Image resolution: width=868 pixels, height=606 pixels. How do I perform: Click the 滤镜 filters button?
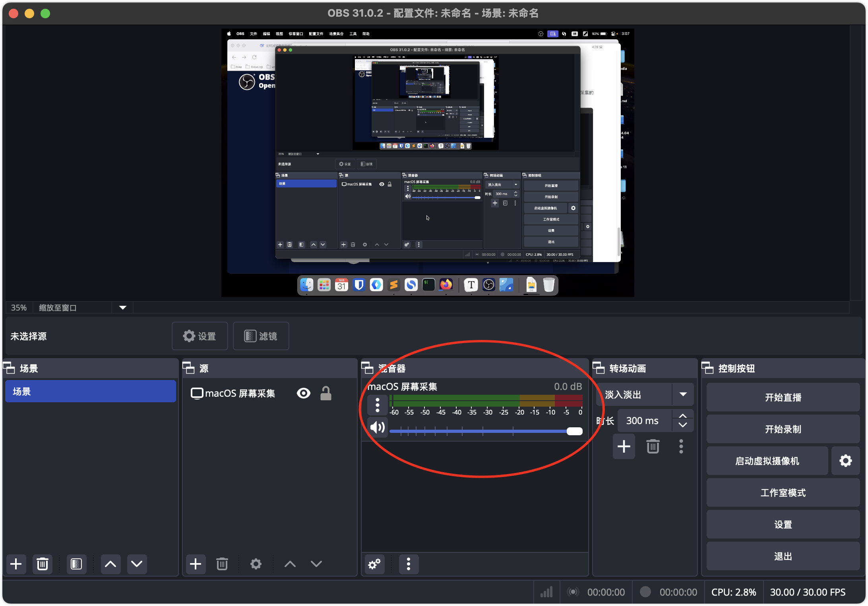261,336
